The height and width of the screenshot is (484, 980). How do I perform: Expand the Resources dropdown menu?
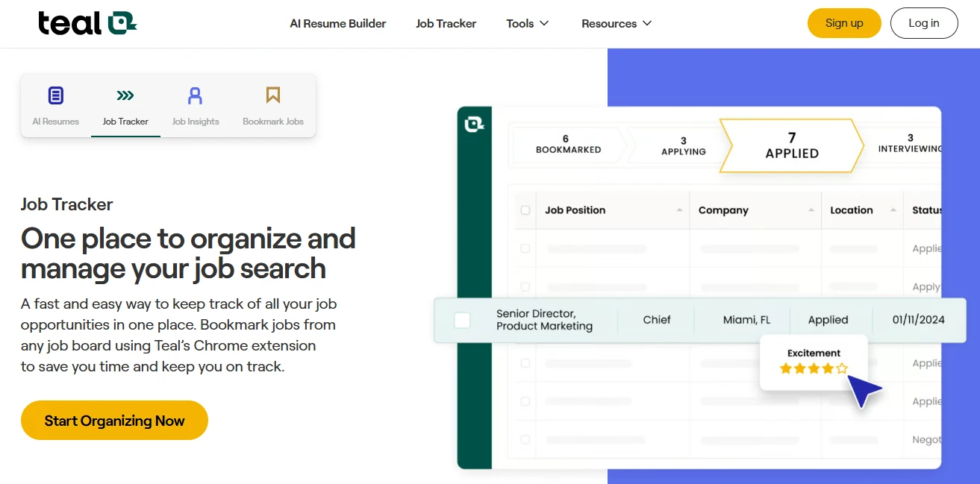coord(617,24)
